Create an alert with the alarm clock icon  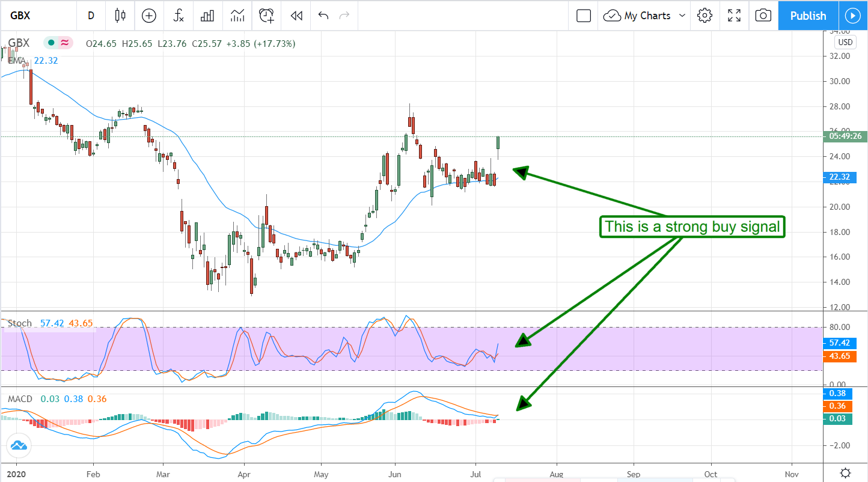coord(266,16)
